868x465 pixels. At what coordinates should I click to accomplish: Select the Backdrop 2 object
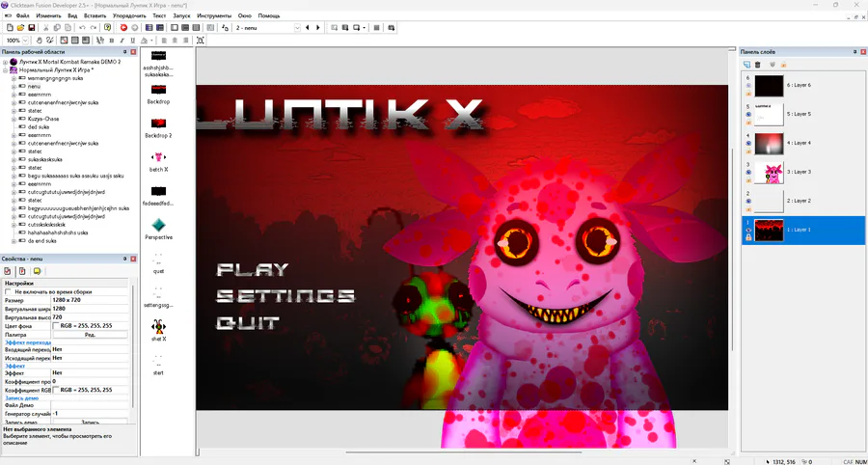coord(158,127)
